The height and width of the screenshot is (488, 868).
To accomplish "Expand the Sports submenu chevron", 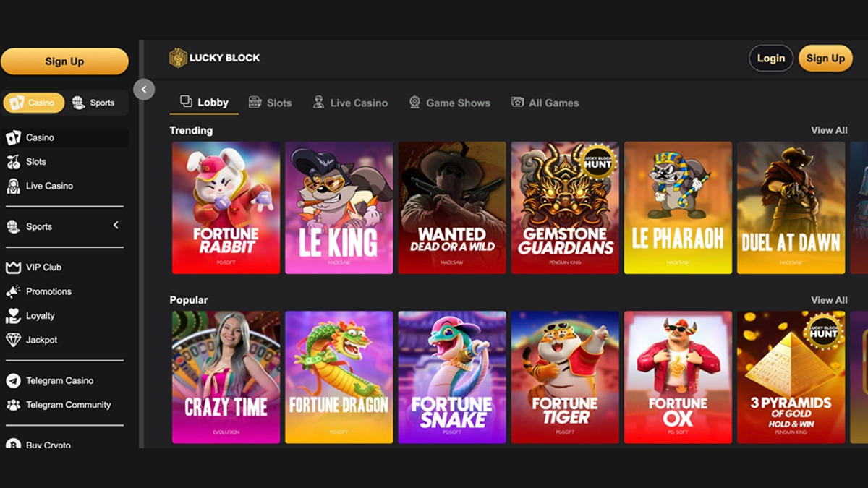I will 116,226.
